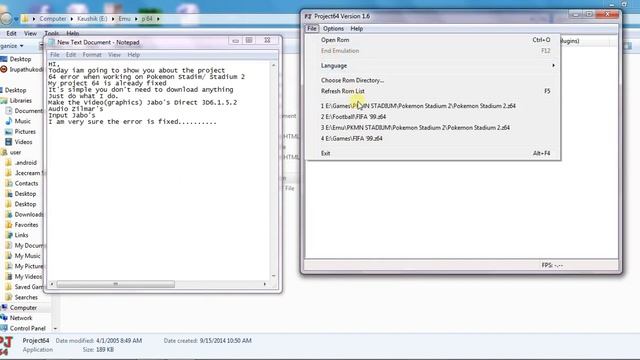The width and height of the screenshot is (640, 360).
Task: Close the Notepad window
Action: 267,40
